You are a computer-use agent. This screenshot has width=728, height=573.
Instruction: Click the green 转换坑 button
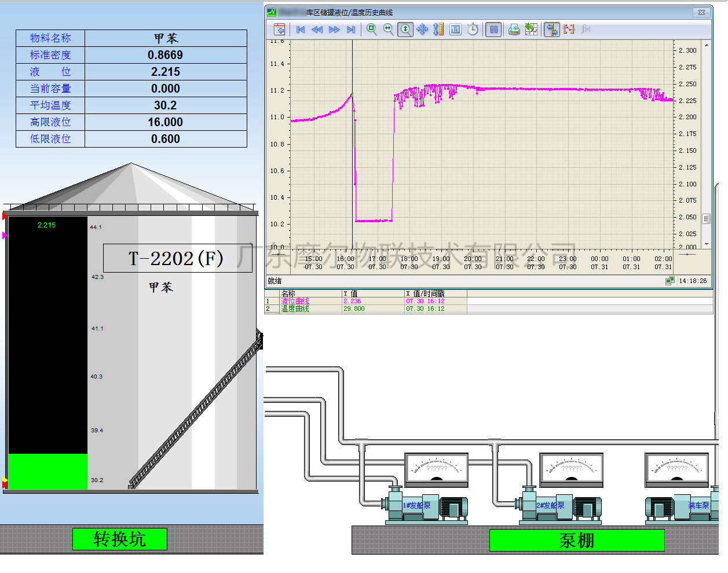click(x=120, y=539)
